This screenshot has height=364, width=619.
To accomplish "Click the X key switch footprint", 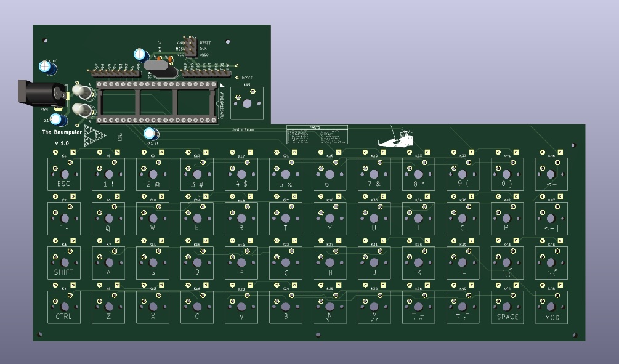I will [152, 307].
